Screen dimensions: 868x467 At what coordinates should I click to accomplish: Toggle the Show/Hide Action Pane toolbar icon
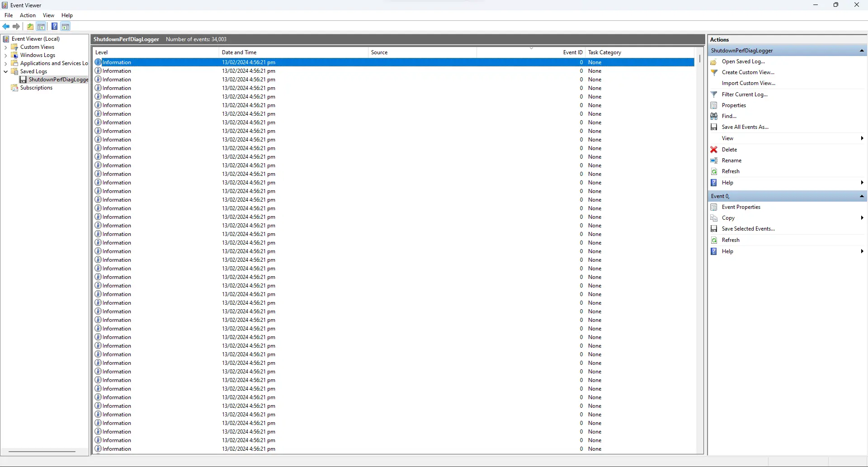coord(66,27)
